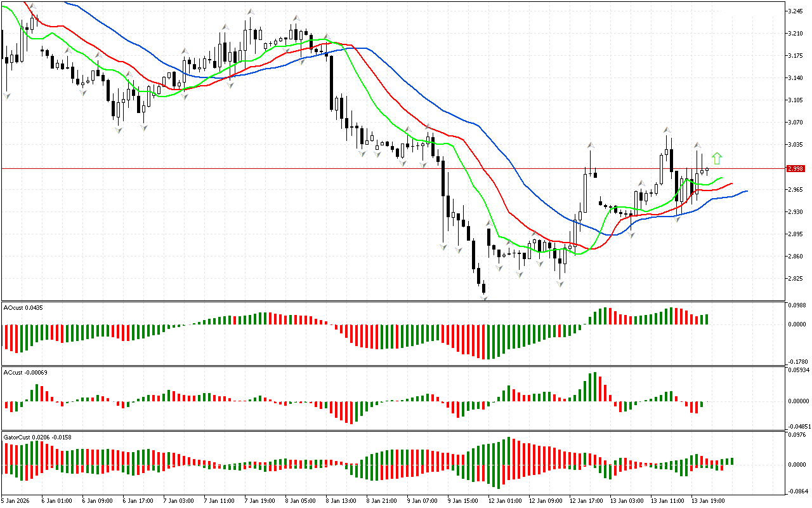
Task: Click the 9 Jan 15:00 time label
Action: click(462, 500)
